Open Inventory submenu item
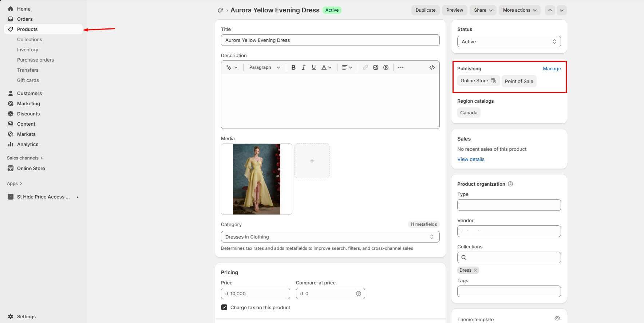This screenshot has width=644, height=323. click(28, 50)
